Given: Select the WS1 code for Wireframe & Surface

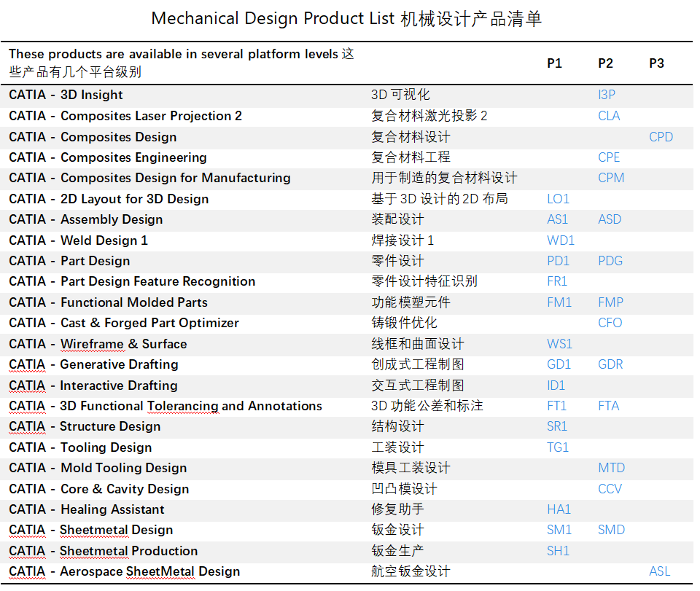Looking at the screenshot, I should (560, 344).
